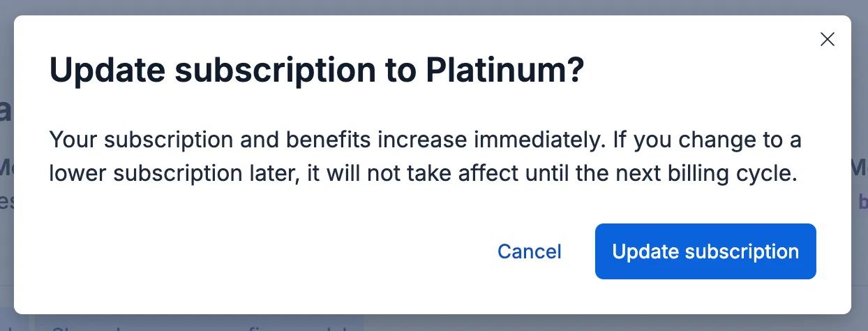Click the first line of the dialog message
The image size is (868, 331).
click(x=426, y=140)
